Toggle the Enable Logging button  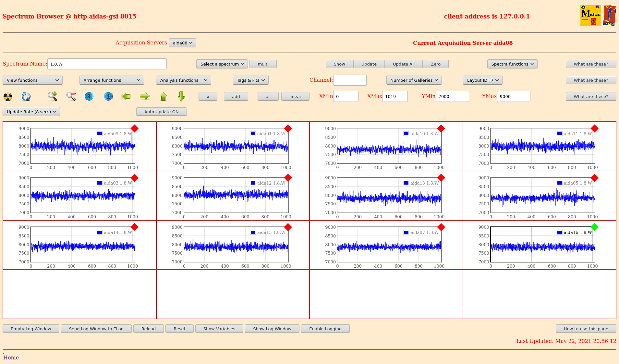[x=325, y=329]
